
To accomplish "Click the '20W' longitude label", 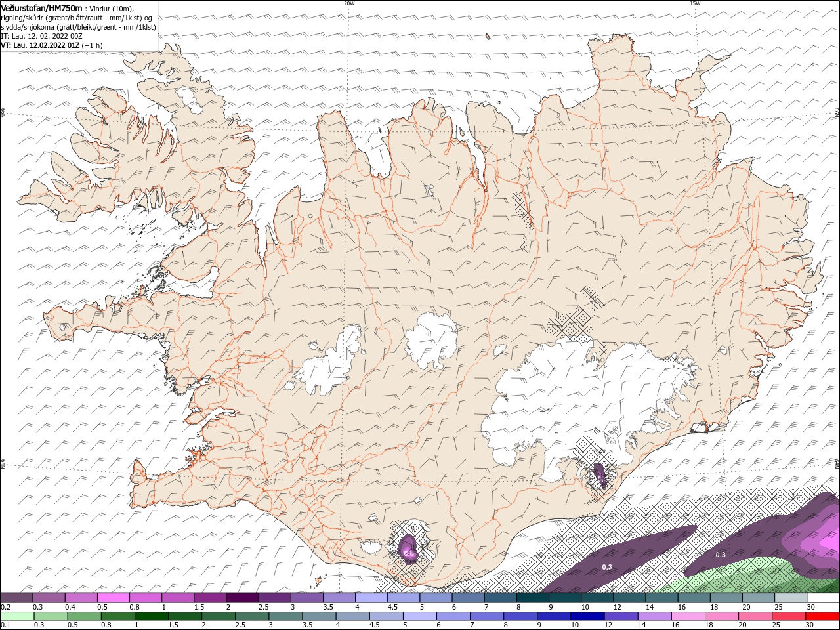I will pos(349,3).
